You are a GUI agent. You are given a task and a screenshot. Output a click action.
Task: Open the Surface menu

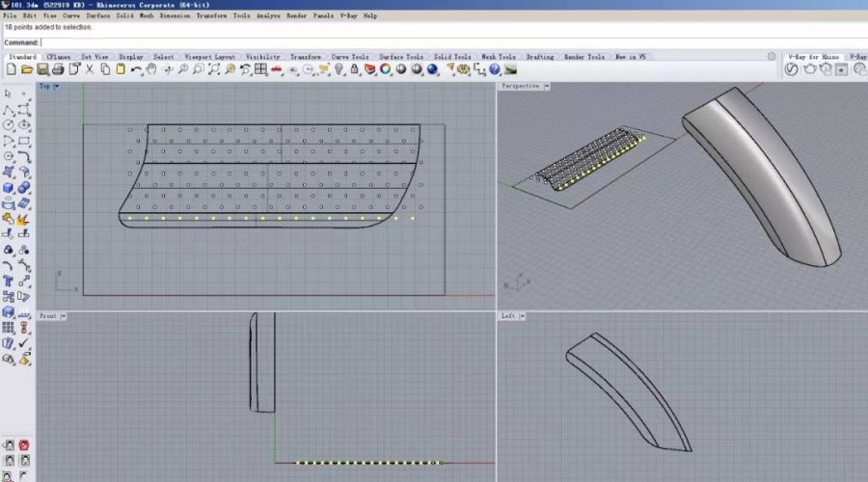[x=97, y=16]
